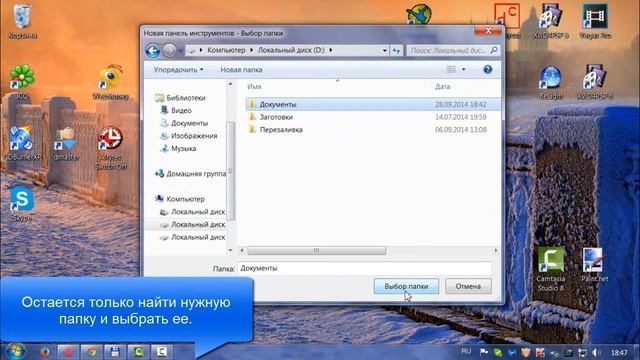Click the navigation pane scroll-down arrow
Screen dimensions: 640x360
(231, 250)
